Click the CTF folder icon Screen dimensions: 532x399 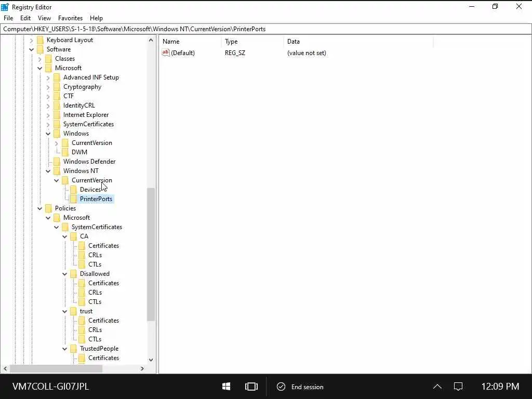57,96
